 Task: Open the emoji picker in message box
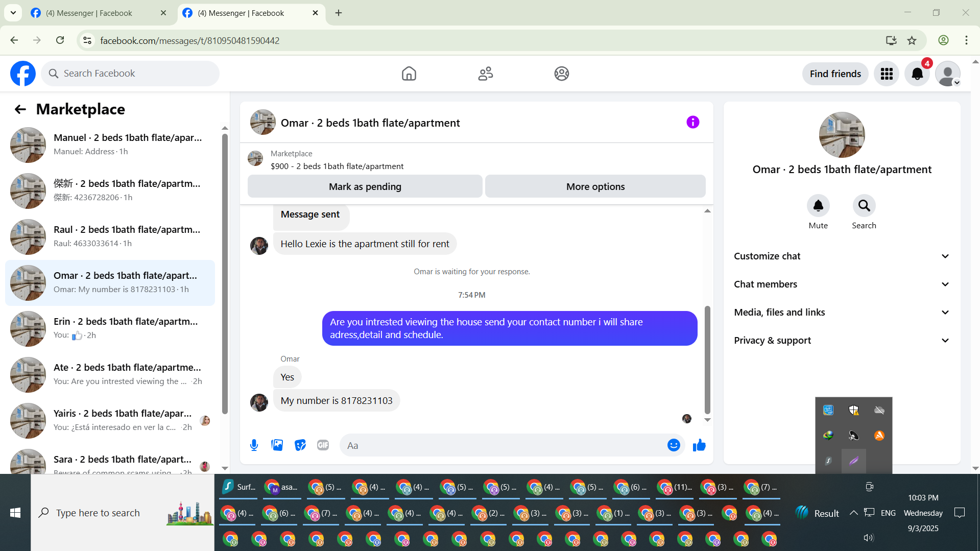pyautogui.click(x=674, y=445)
